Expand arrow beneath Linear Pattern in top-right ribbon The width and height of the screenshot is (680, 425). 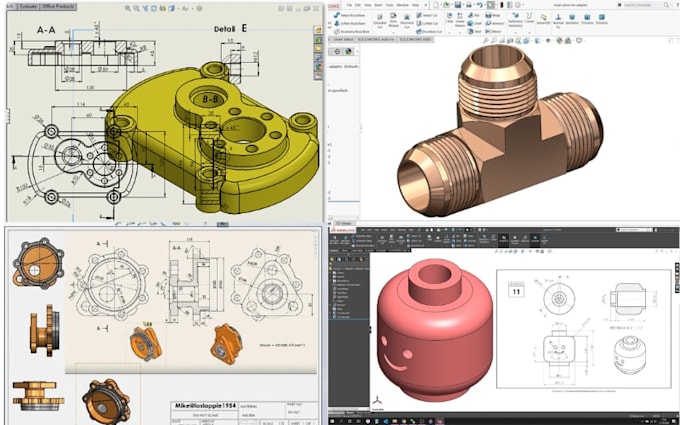click(460, 33)
